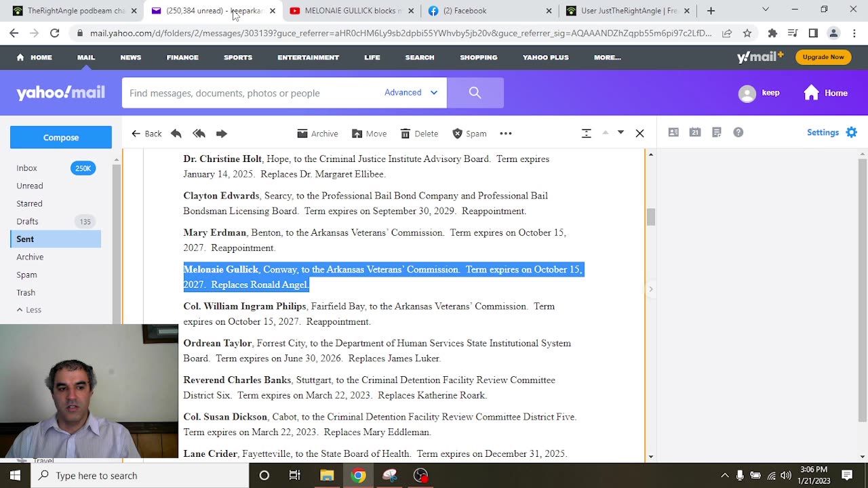Toggle Chrome side panel icon
868x488 pixels.
click(813, 33)
